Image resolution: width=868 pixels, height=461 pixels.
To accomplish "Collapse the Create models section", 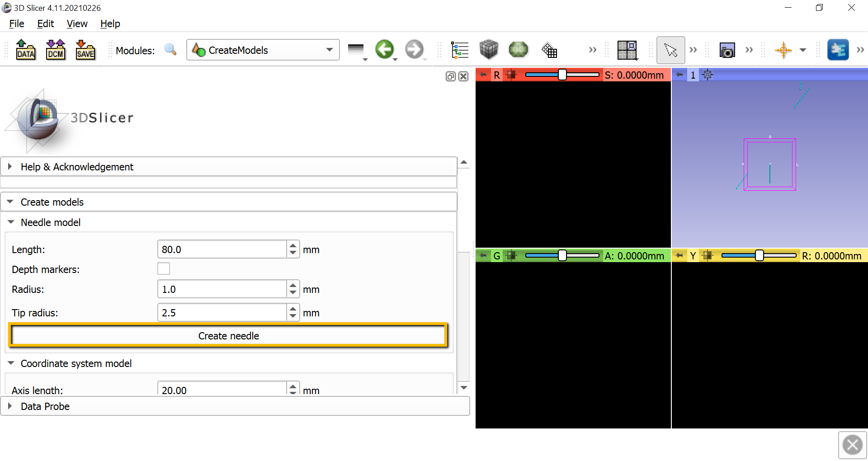I will point(229,202).
